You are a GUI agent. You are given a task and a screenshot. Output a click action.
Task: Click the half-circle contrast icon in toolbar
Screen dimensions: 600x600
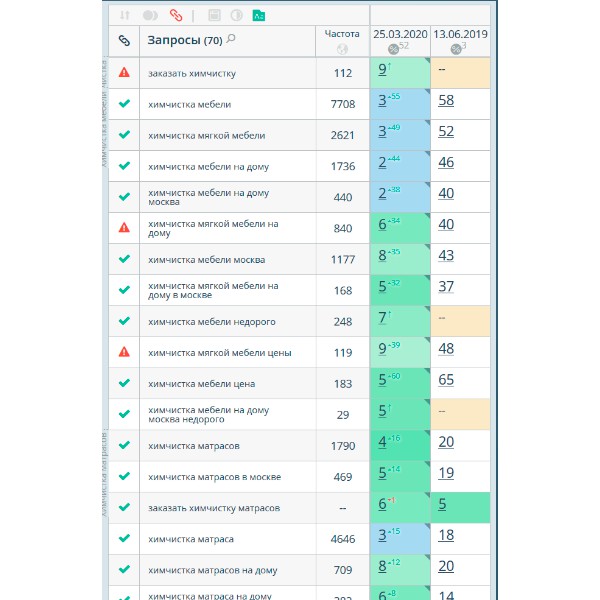tap(236, 15)
